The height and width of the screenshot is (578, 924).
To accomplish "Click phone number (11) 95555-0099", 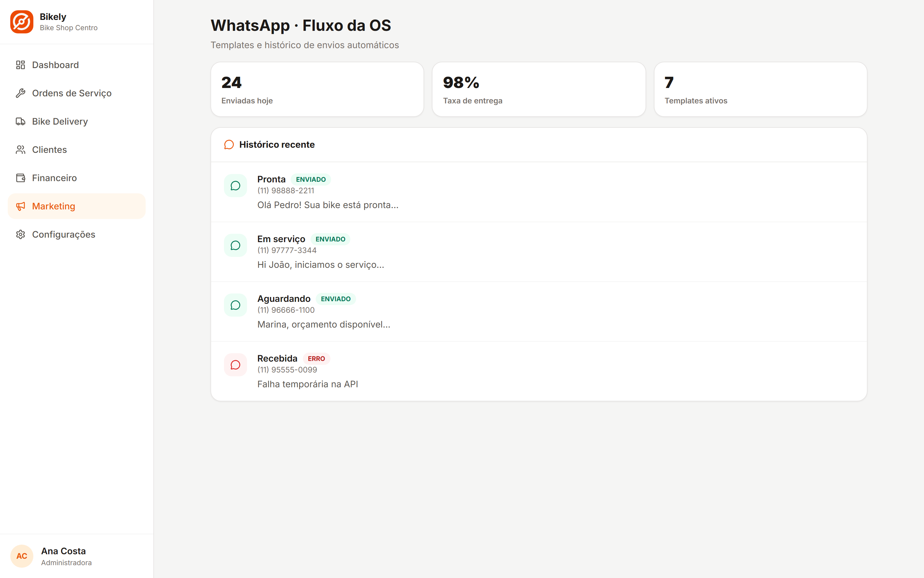I will click(x=287, y=370).
